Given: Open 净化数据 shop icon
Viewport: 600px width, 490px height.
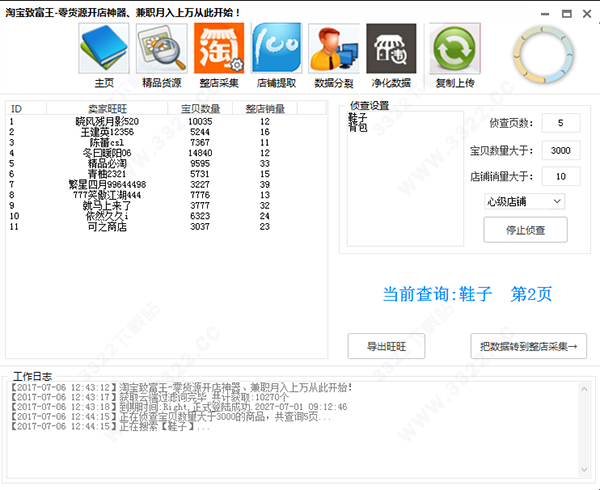Looking at the screenshot, I should [x=391, y=48].
